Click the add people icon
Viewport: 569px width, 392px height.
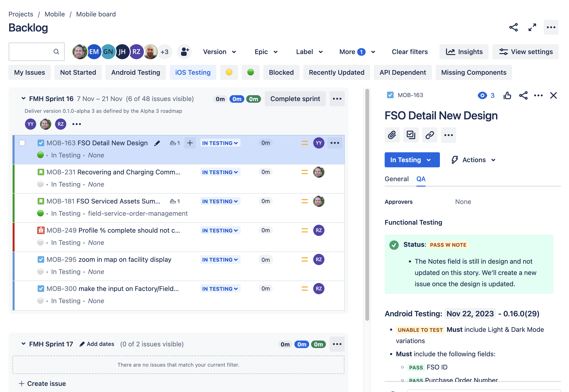click(184, 52)
